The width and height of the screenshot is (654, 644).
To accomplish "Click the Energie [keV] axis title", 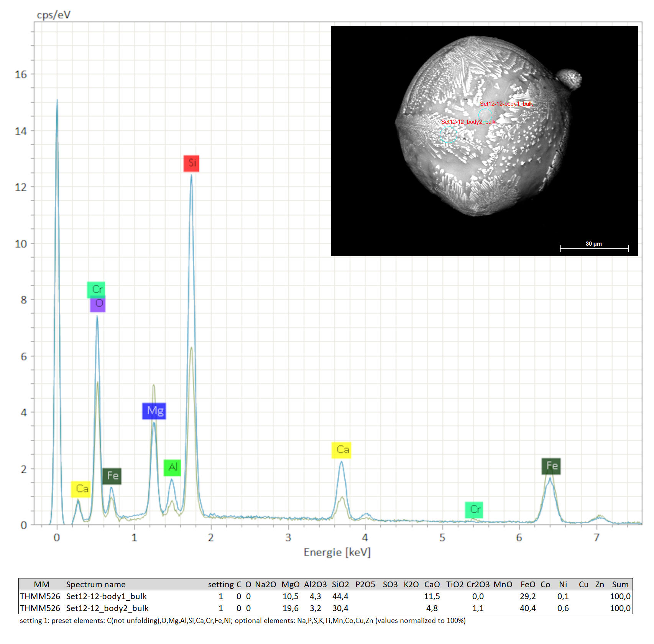I will [x=337, y=552].
